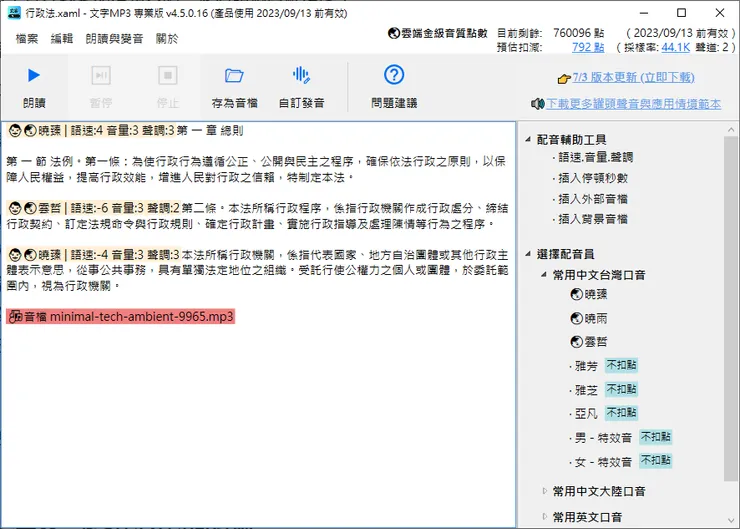Open the 792 點 estimated deduction link

[x=588, y=47]
